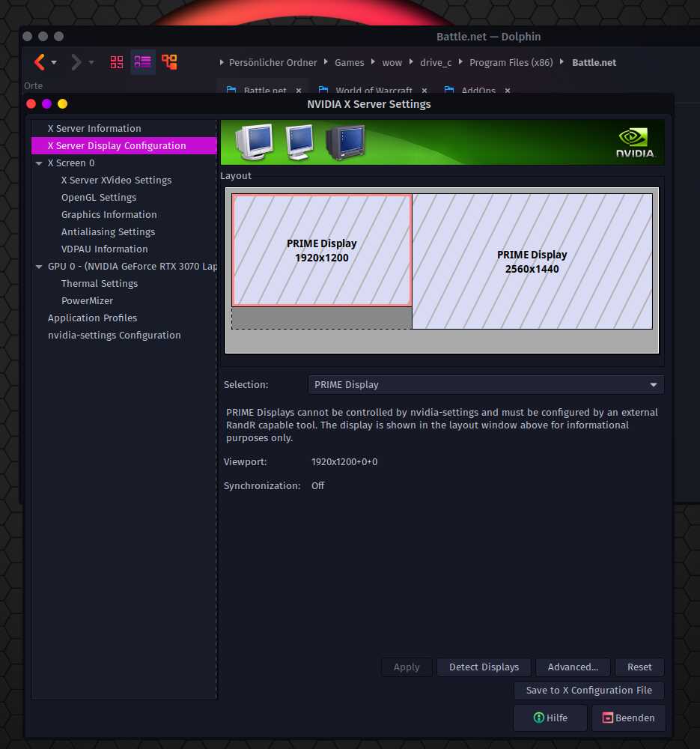Viewport: 700px width, 749px height.
Task: Open the Selection PRIME Display dropdown
Action: (486, 384)
